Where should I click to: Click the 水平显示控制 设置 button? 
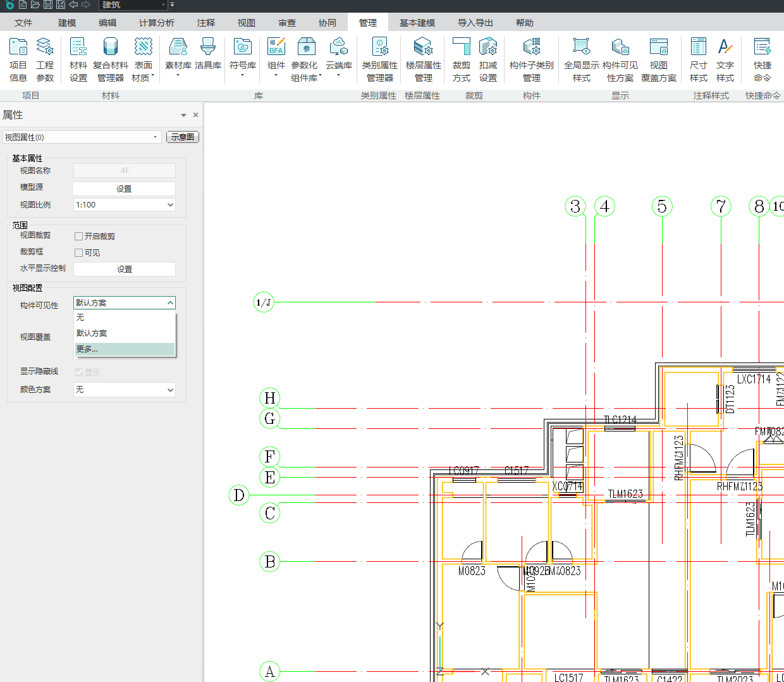point(125,270)
